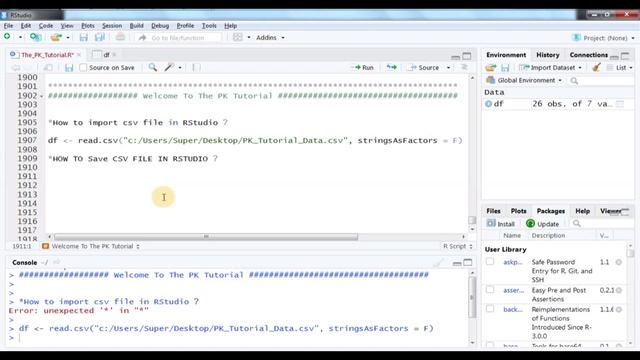Viewport: 640px width, 360px height.
Task: Open the Global Environment dropdown
Action: click(x=524, y=80)
